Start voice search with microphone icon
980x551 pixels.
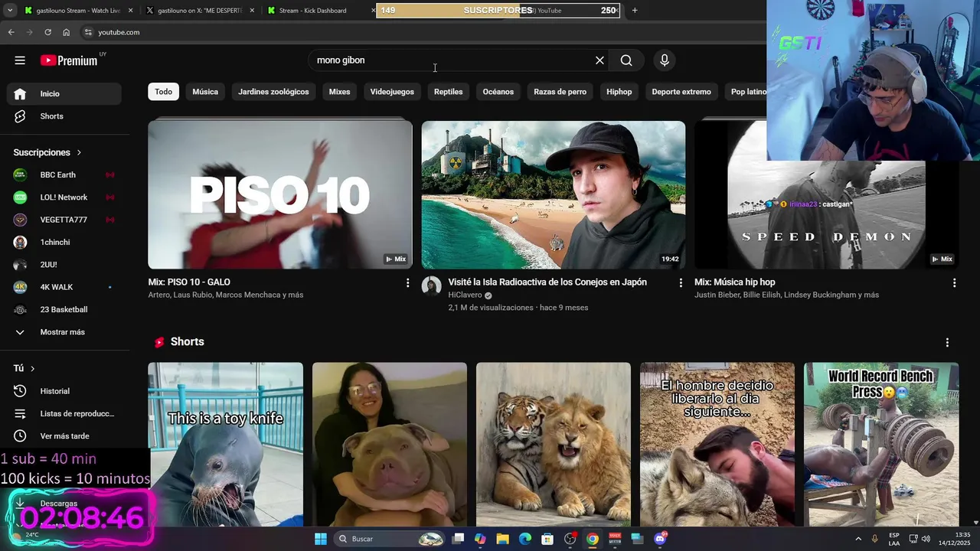click(x=665, y=60)
